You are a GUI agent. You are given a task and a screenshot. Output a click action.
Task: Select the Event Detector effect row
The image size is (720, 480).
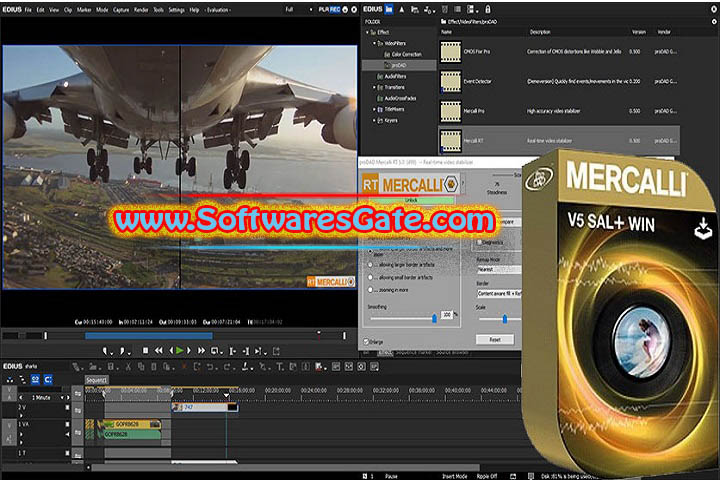click(x=559, y=81)
